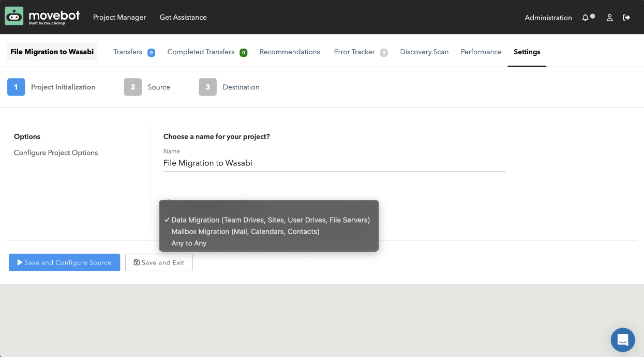Viewport: 644px width, 357px height.
Task: Go to Project Initialization step
Action: coord(63,87)
